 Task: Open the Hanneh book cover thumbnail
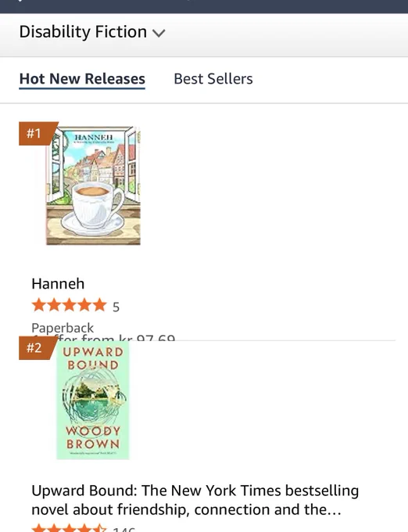(x=93, y=185)
